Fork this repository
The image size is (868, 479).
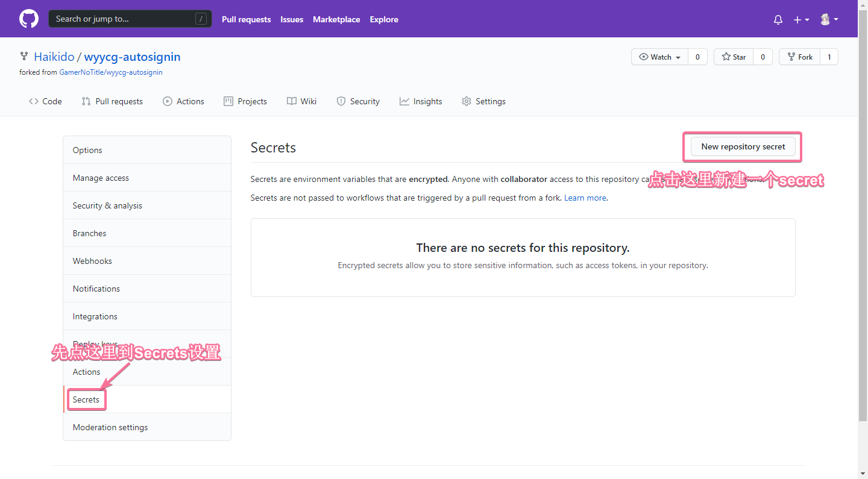799,57
